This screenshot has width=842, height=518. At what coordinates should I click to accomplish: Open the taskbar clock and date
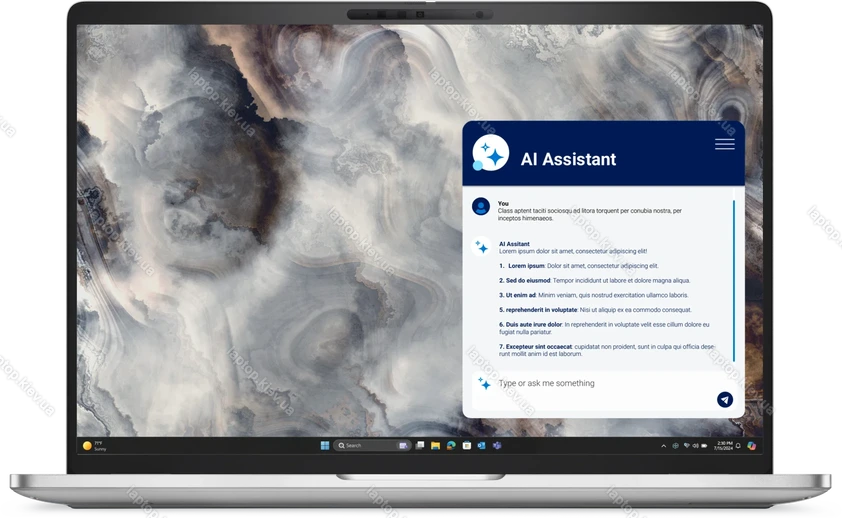pyautogui.click(x=725, y=445)
